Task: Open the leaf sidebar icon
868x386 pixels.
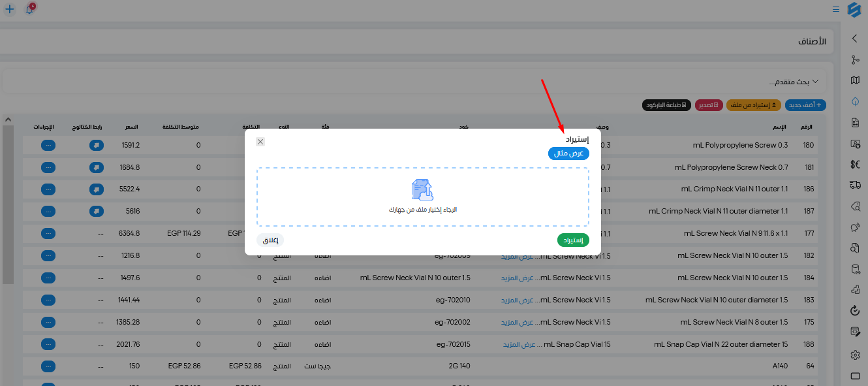Action: pyautogui.click(x=855, y=101)
